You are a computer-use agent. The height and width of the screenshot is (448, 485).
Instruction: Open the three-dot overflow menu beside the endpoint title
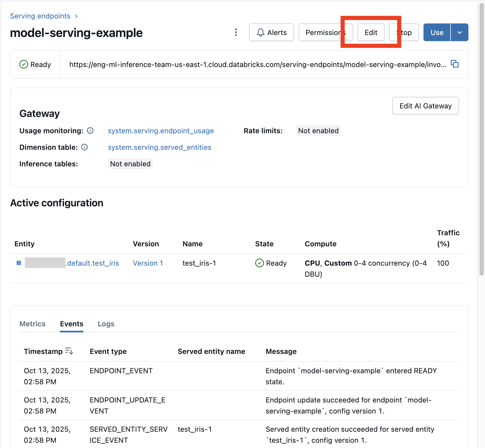coord(236,32)
